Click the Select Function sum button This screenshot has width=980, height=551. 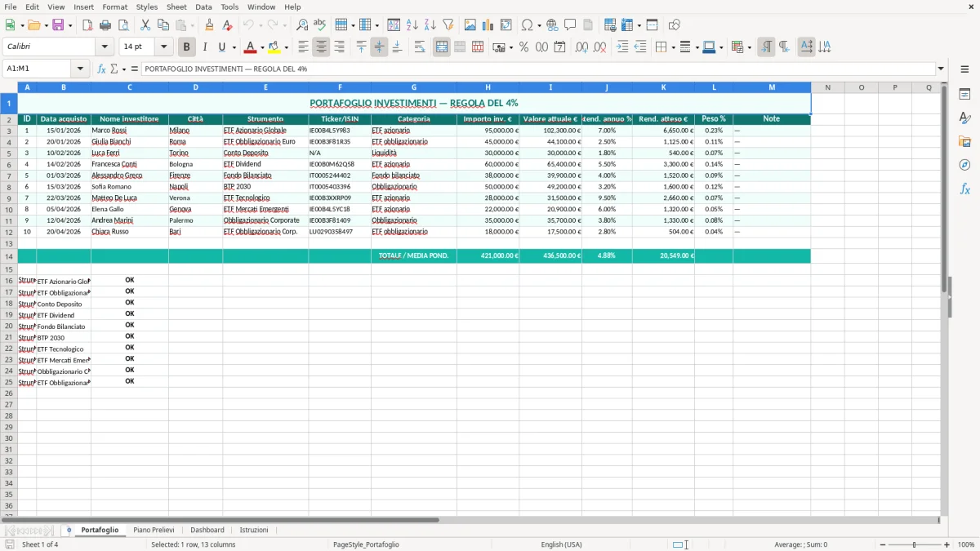coord(114,69)
